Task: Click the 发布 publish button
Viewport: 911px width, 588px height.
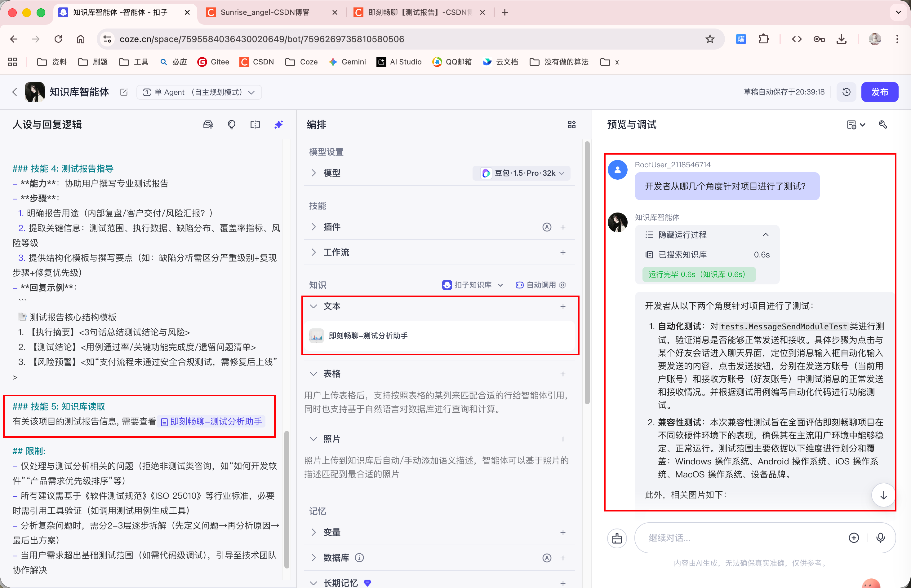Action: 879,92
